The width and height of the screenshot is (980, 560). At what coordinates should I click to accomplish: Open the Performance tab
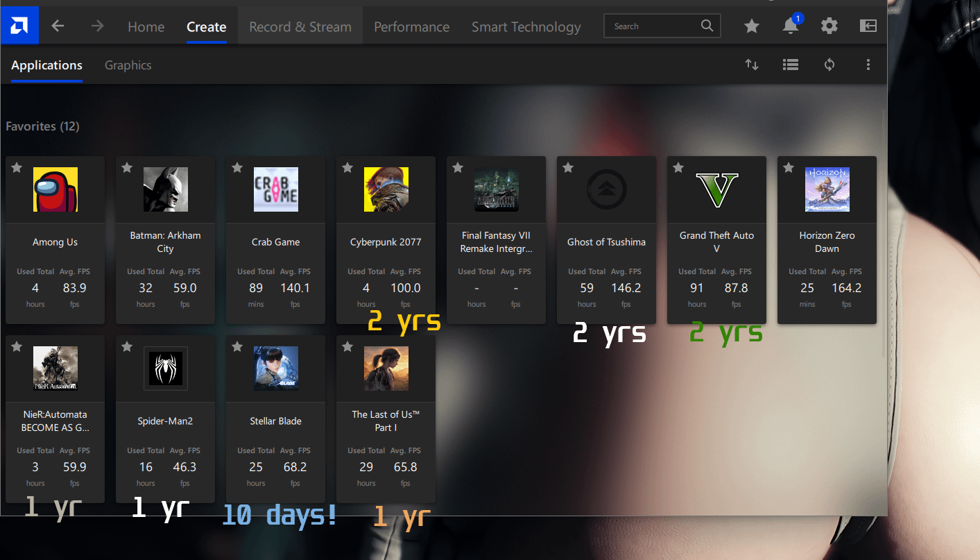(x=411, y=27)
